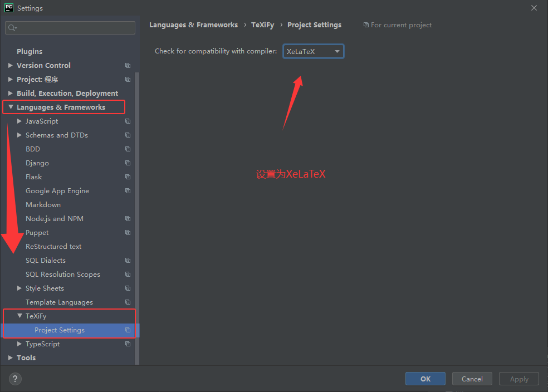The height and width of the screenshot is (392, 548).
Task: Click the project-level icon beside Schemas and DTDs
Action: tap(128, 135)
